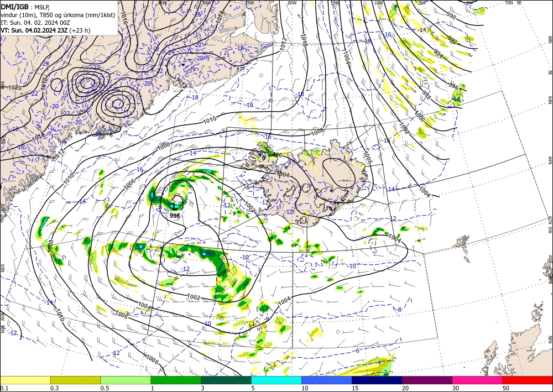Pick the blue 10–15 legend swatch

click(x=327, y=380)
